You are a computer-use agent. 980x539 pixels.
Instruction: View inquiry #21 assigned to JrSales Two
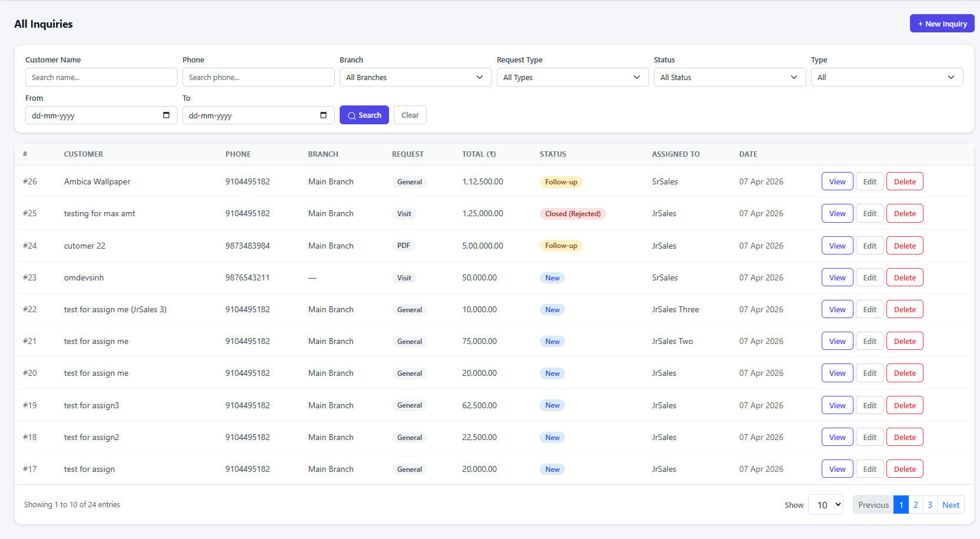point(837,341)
